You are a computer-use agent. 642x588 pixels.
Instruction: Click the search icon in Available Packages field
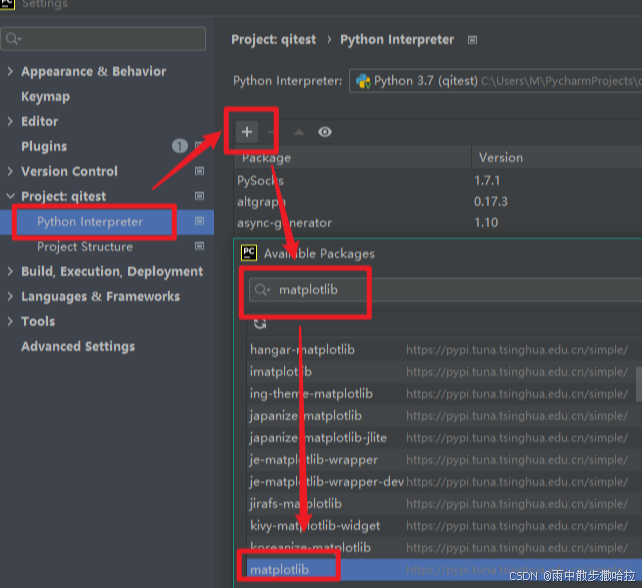point(262,290)
